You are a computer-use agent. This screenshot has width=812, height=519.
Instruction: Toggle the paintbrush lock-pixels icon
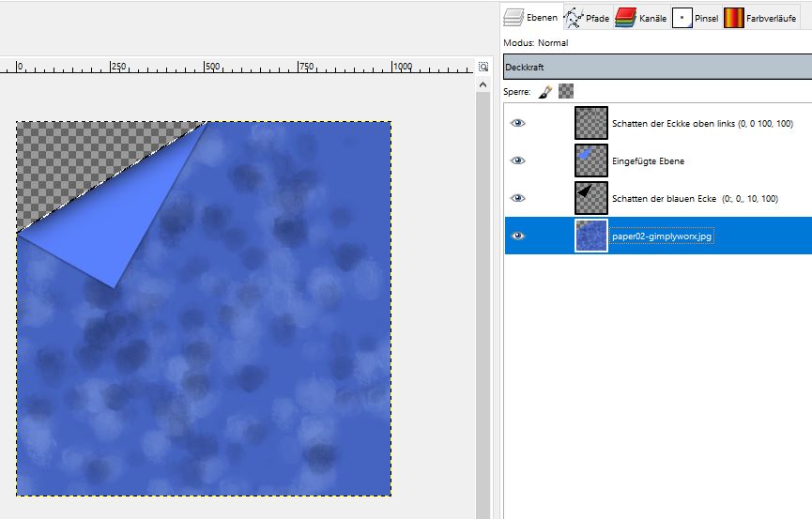(545, 92)
